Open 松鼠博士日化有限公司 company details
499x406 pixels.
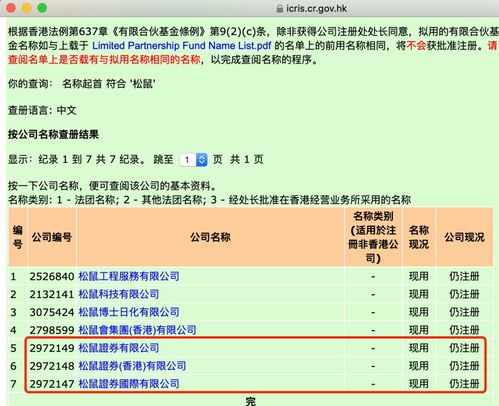[129, 312]
